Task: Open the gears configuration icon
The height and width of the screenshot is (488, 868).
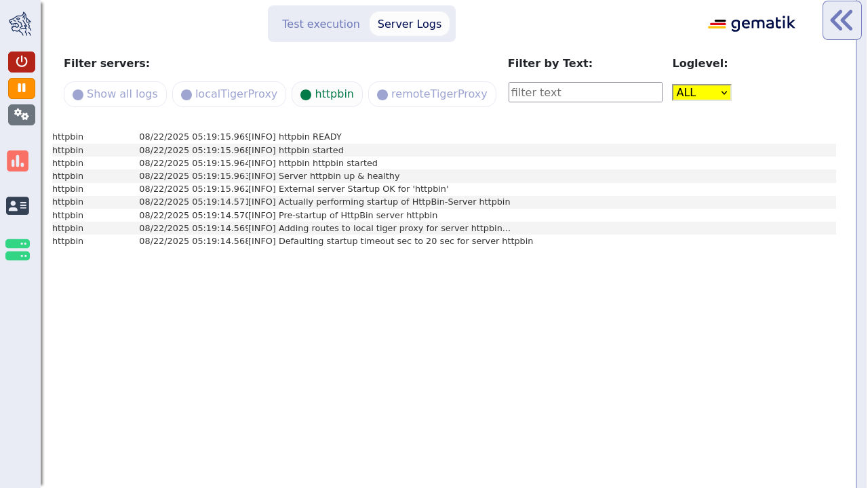Action: 22,115
